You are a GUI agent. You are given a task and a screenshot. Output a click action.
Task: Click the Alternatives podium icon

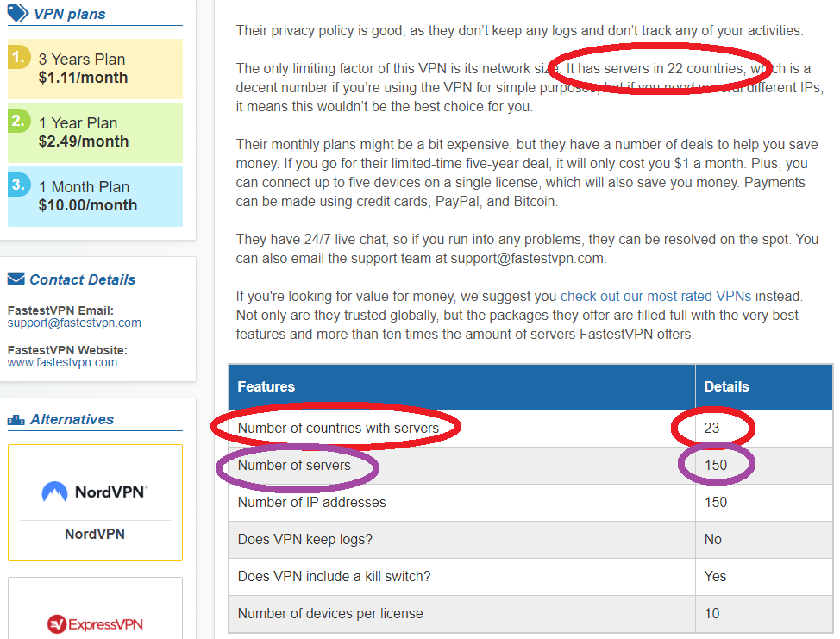click(x=16, y=420)
